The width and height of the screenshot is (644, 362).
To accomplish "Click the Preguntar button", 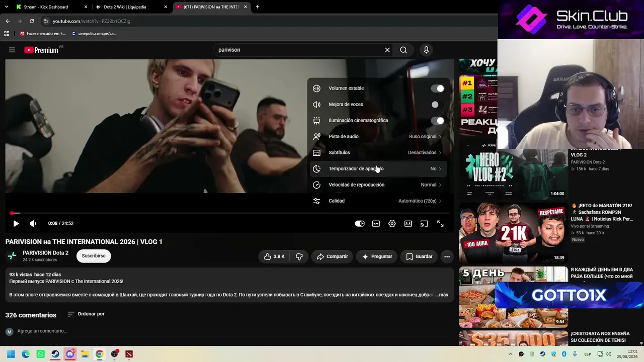I will tap(376, 256).
